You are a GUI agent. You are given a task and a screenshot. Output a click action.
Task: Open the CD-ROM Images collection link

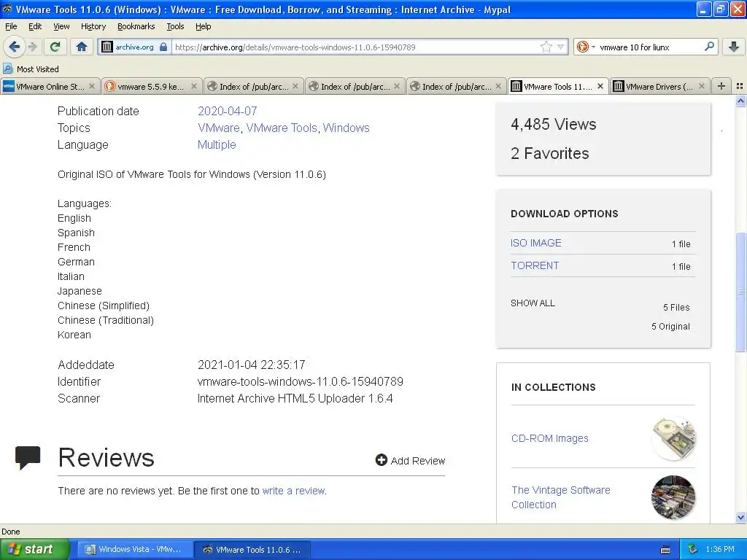coord(550,438)
